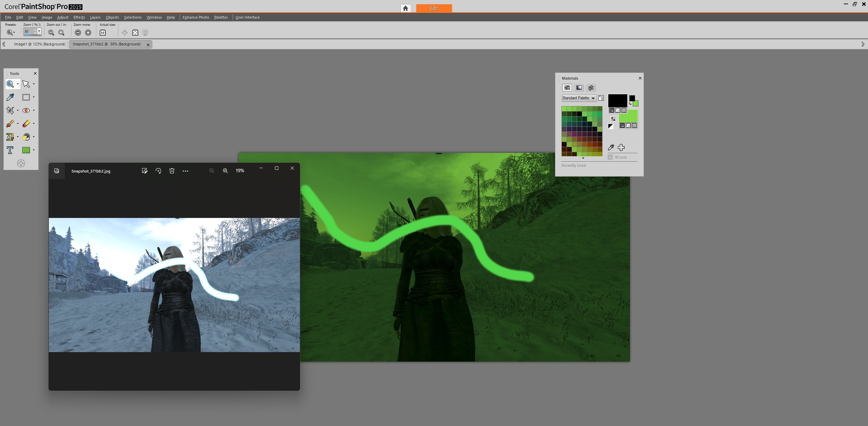Click the Enhance Photo button

(196, 17)
